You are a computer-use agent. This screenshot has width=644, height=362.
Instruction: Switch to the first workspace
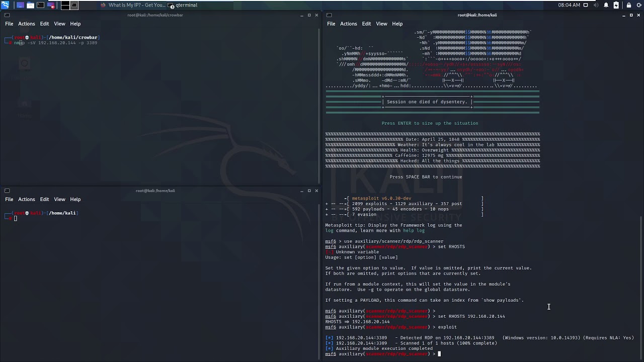click(x=65, y=5)
